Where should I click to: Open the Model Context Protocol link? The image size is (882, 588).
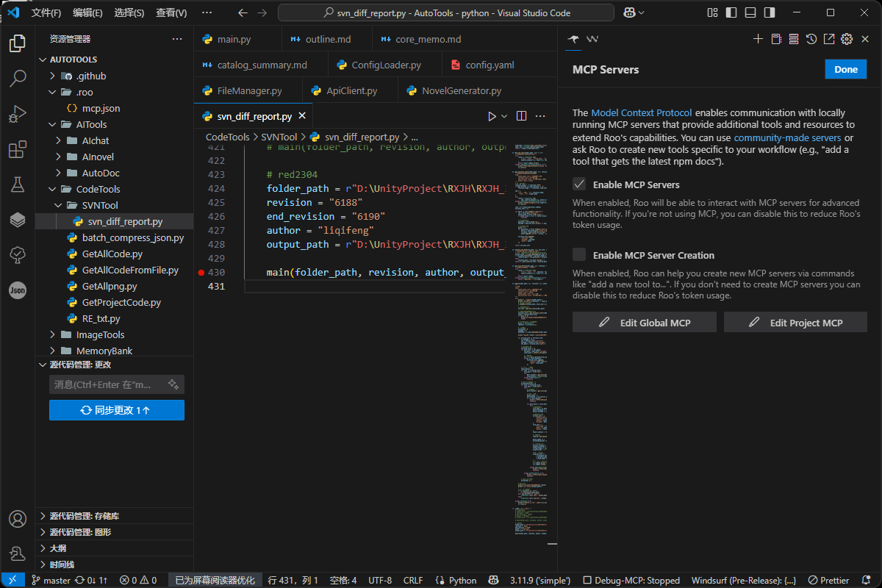(642, 113)
